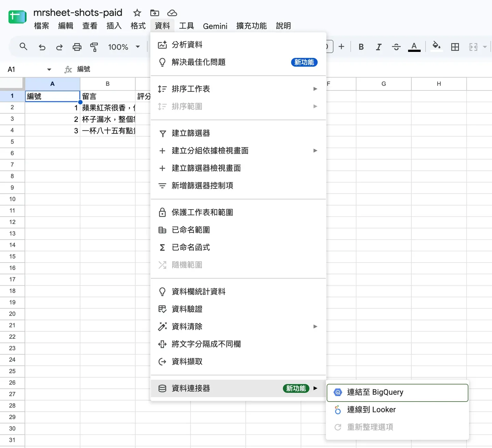This screenshot has height=448, width=492.
Task: Open the Gemini menu
Action: (x=215, y=26)
